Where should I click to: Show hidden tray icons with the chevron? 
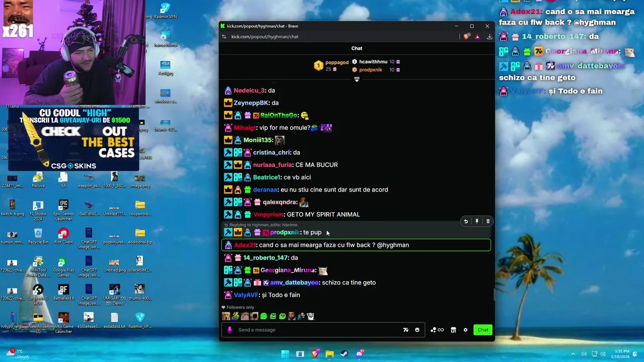coord(573,354)
